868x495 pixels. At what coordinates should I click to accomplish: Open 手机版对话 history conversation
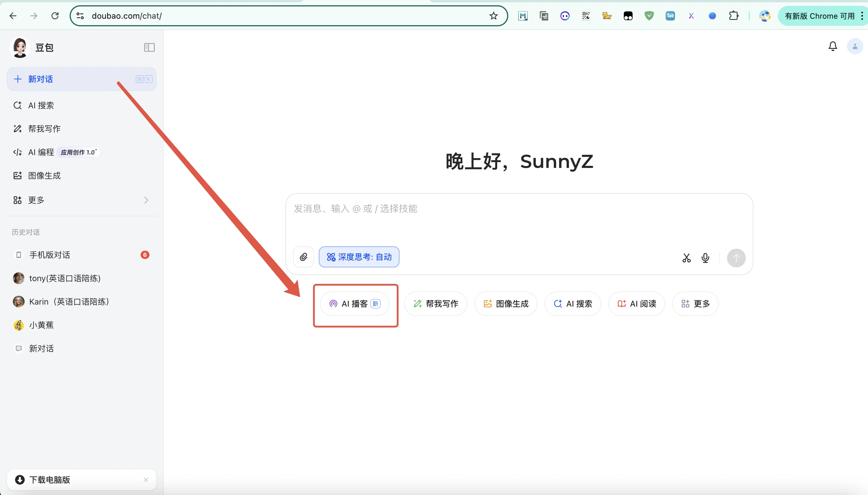82,255
